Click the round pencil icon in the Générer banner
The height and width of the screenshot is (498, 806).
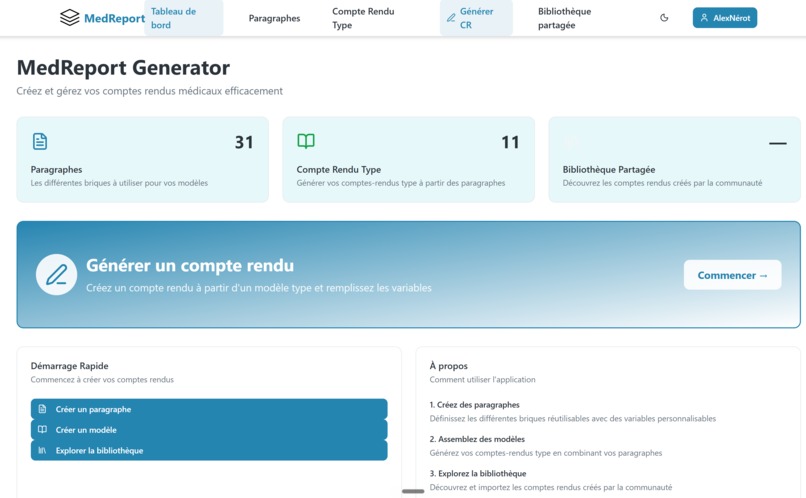click(57, 274)
